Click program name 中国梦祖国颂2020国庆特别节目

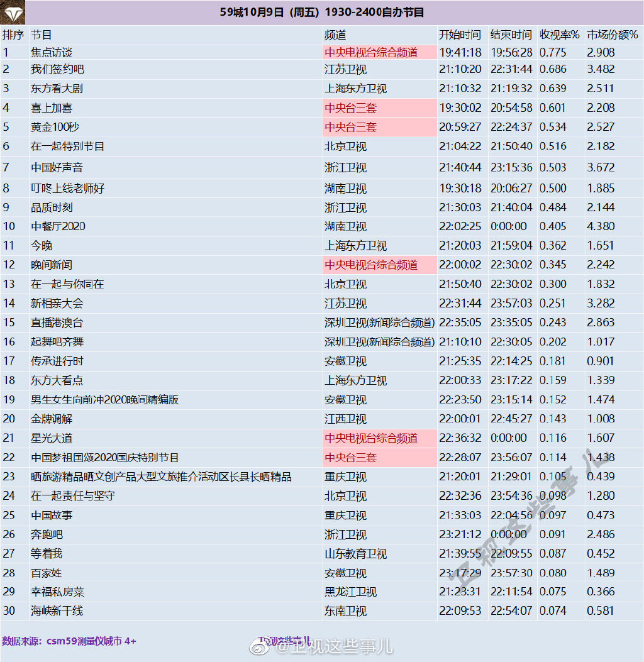[105, 458]
